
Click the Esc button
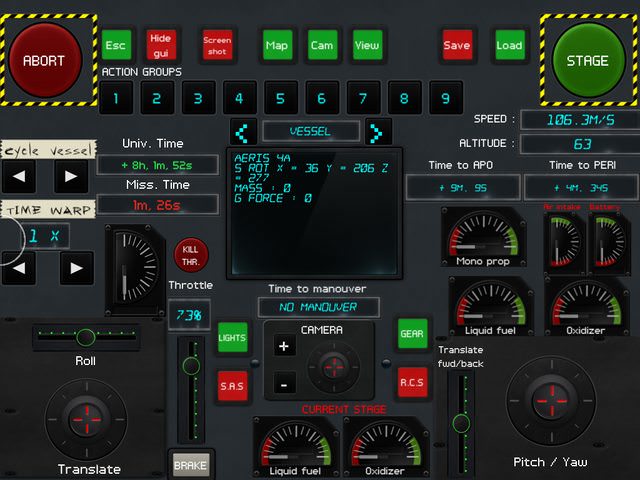[116, 45]
